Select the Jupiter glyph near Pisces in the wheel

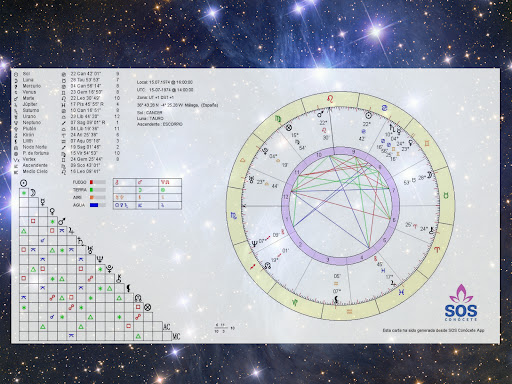click(393, 283)
